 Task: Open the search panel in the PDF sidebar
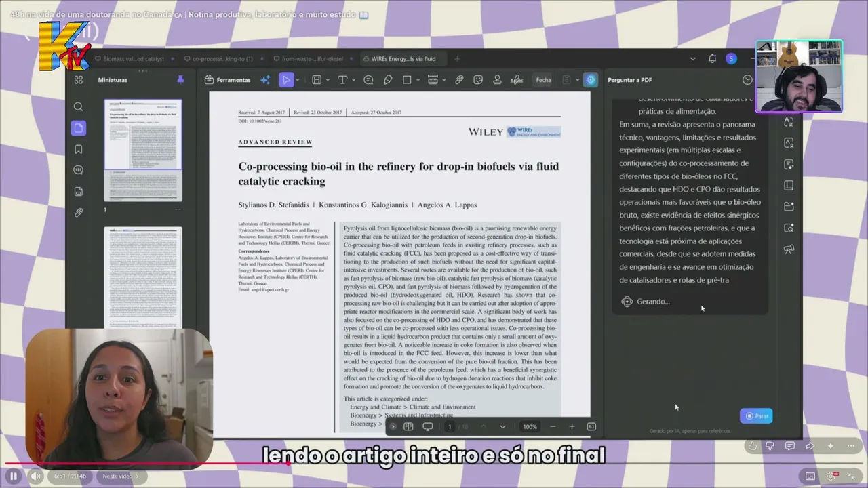point(79,106)
